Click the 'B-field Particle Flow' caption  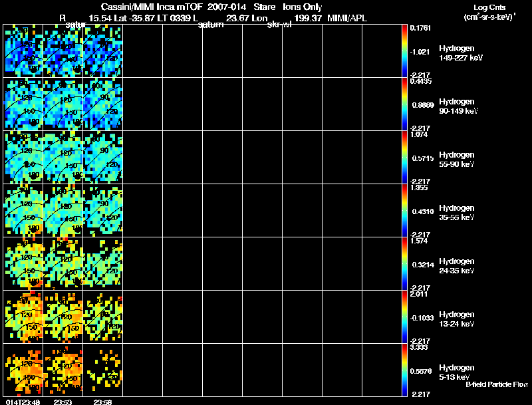coord(497,384)
